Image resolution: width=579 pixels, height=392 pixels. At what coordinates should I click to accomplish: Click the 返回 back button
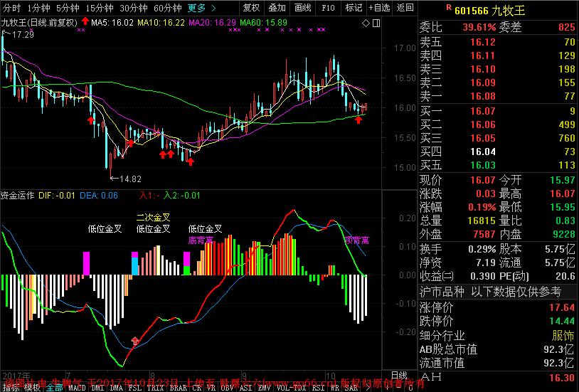(405, 8)
